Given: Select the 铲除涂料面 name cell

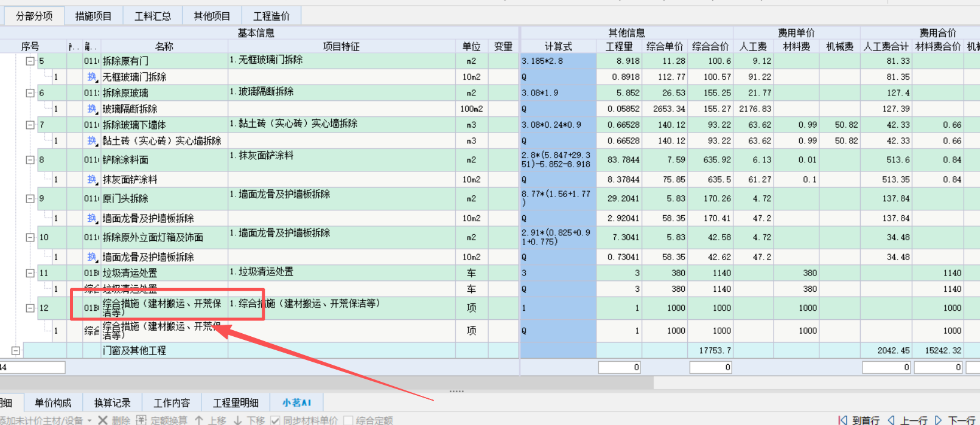Looking at the screenshot, I should 164,160.
